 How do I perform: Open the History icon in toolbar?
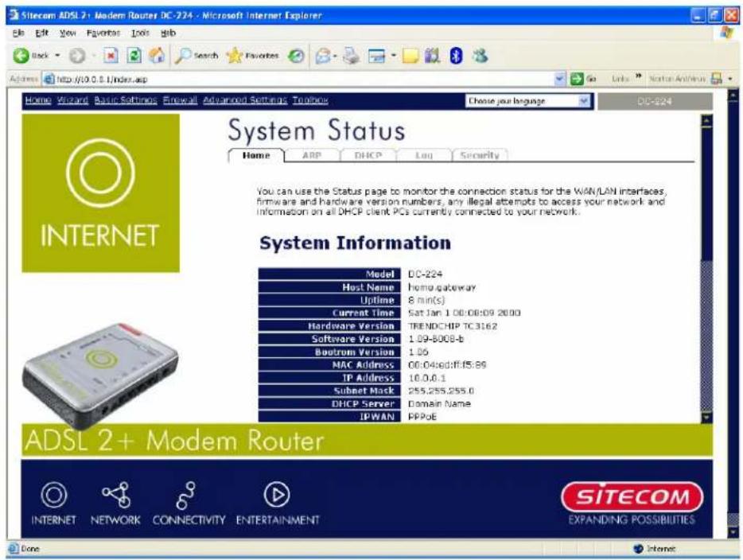click(296, 56)
